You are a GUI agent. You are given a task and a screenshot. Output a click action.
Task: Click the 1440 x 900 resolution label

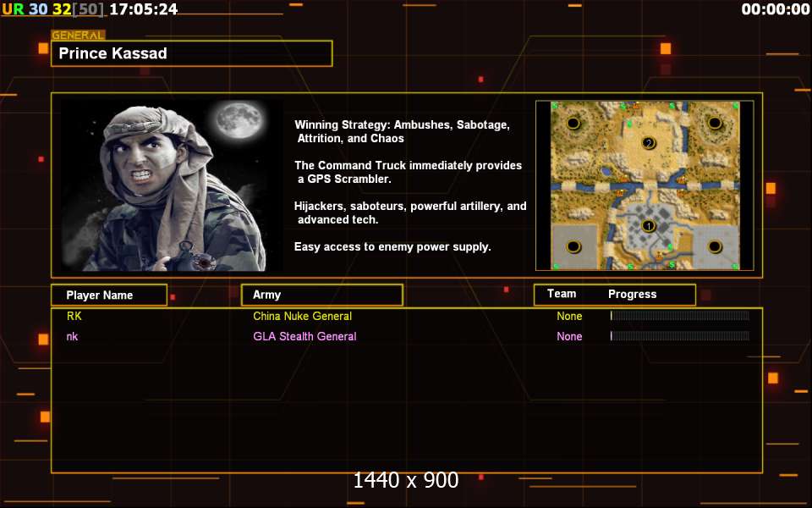click(406, 481)
